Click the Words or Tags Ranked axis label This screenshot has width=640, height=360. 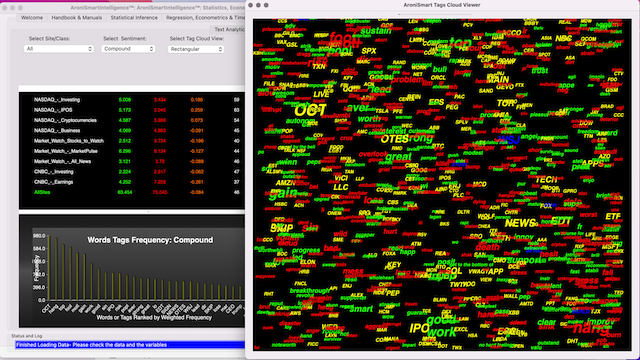click(x=154, y=318)
